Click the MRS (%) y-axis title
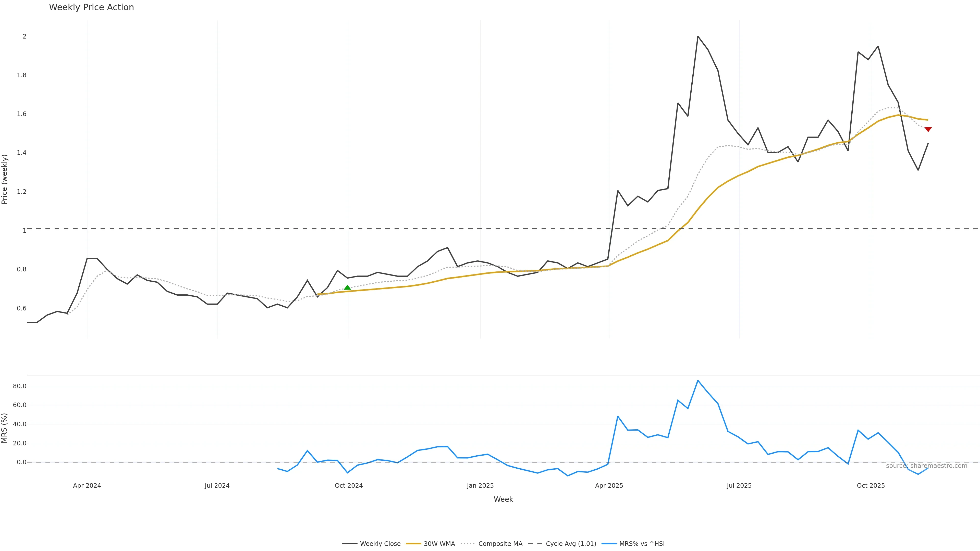This screenshot has height=551, width=980. pos(5,428)
